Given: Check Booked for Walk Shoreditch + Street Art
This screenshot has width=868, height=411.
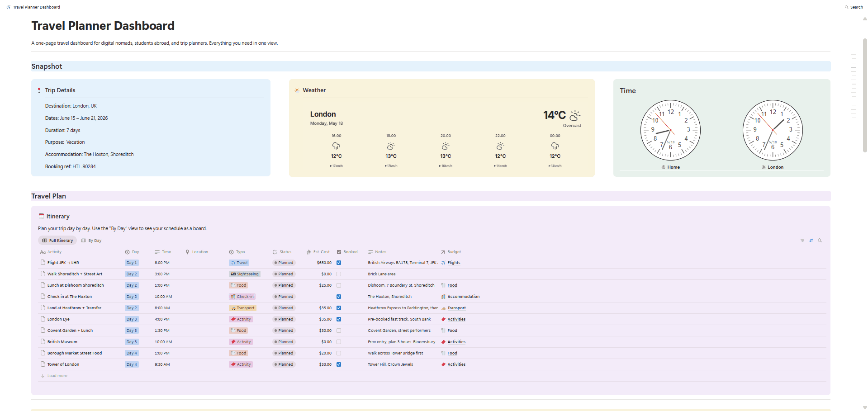Looking at the screenshot, I should point(339,274).
